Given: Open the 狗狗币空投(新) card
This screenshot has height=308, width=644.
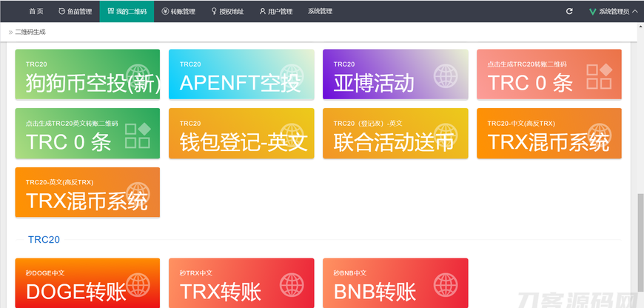Looking at the screenshot, I should (87, 74).
